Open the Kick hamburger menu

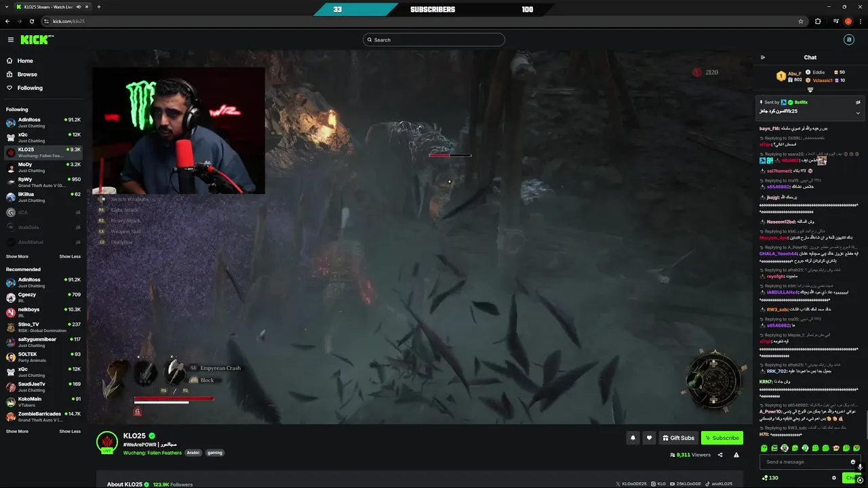click(10, 40)
